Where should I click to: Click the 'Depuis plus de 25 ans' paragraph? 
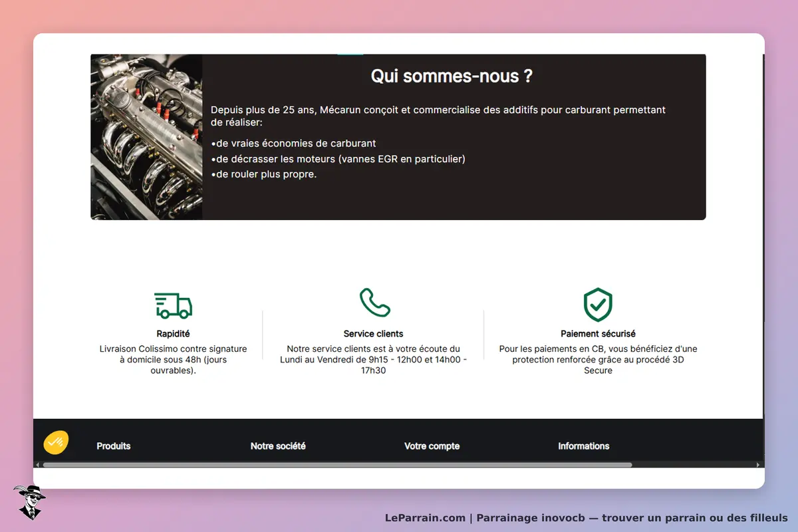tap(438, 116)
